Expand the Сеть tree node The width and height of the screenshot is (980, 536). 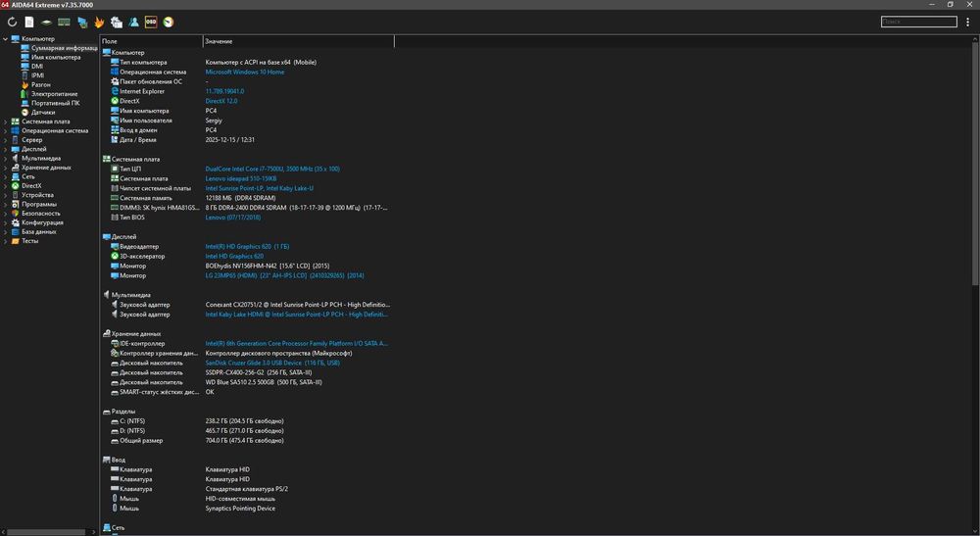tap(6, 176)
